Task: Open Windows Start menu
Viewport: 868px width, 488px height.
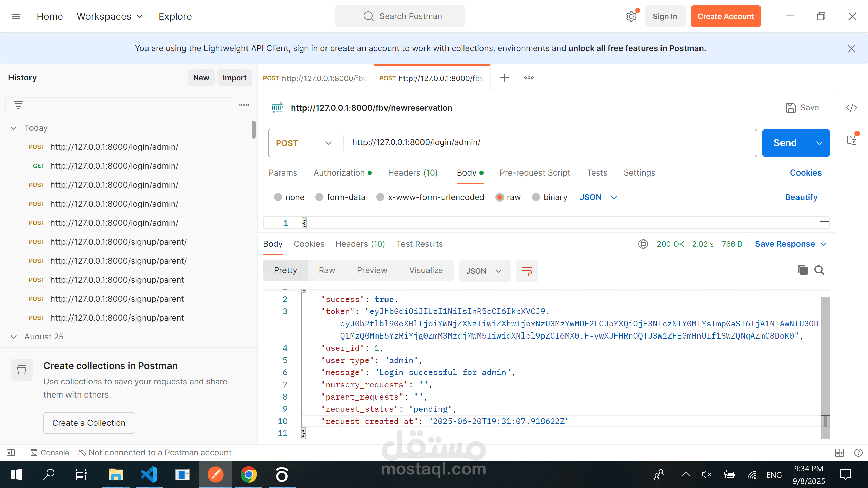Action: 16,474
